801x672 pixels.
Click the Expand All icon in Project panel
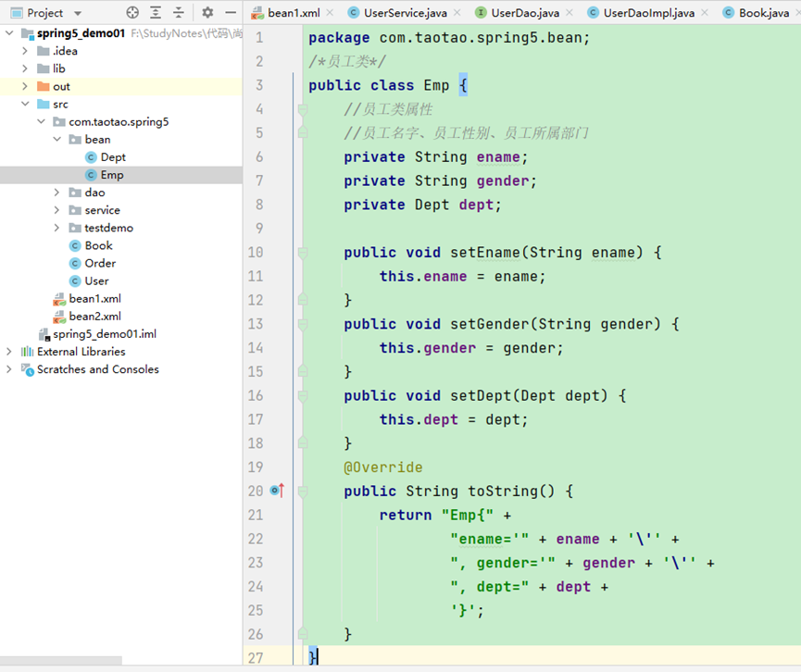pos(156,13)
